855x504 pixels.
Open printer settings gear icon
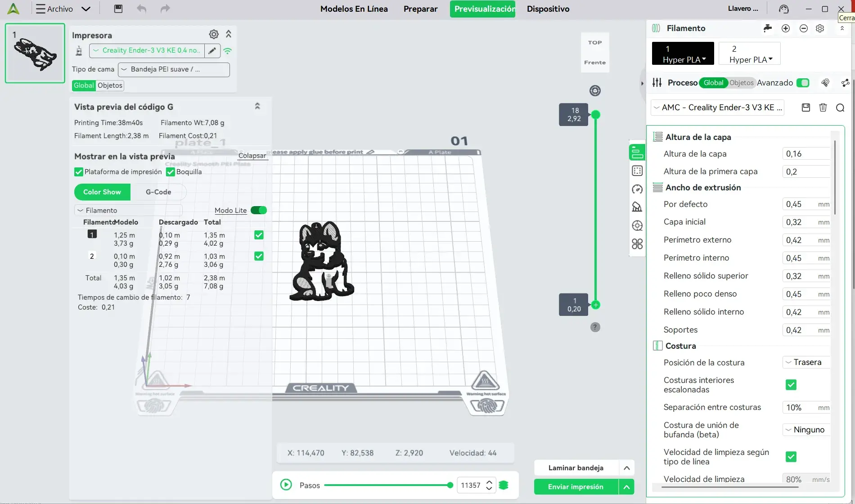(214, 34)
